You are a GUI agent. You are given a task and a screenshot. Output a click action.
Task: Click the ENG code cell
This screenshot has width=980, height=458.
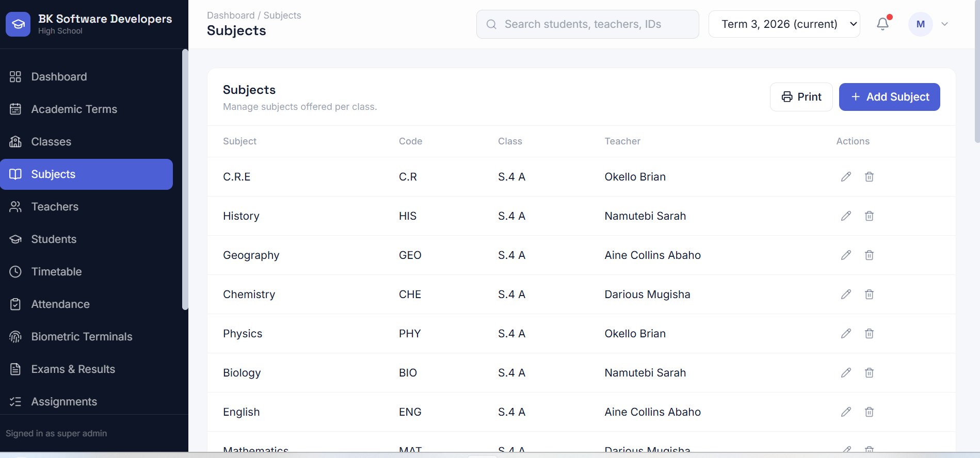pos(410,412)
